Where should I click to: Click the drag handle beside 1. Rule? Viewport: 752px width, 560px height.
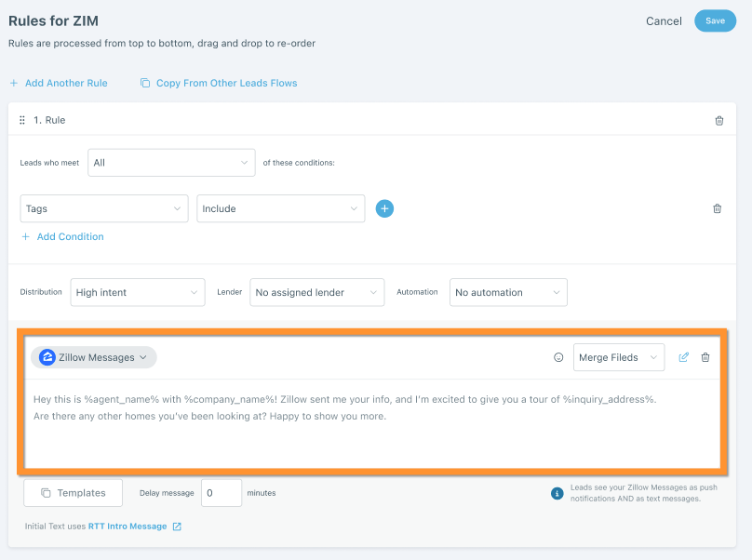[x=22, y=121]
